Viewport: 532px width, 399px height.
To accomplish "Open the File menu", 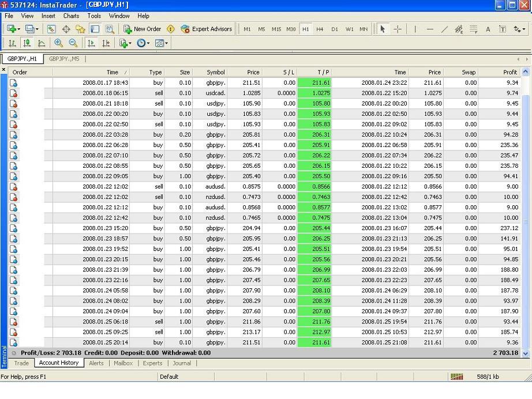I will [9, 16].
